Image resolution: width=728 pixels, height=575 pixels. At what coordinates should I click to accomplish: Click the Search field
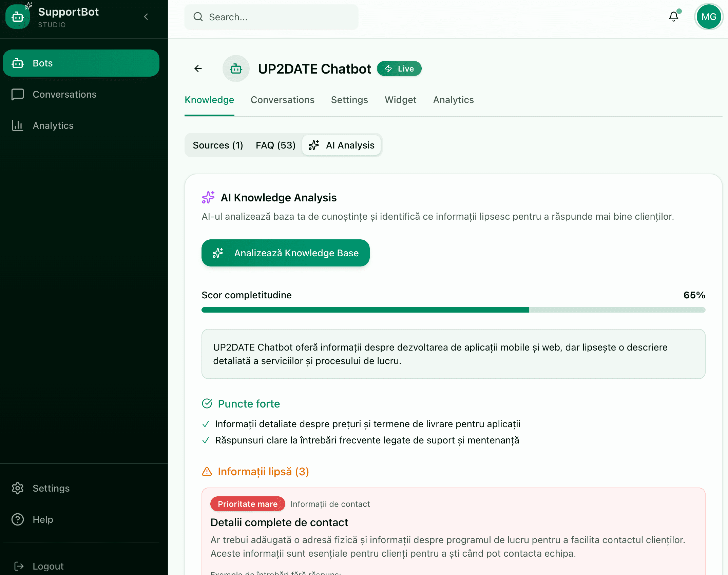coord(271,17)
